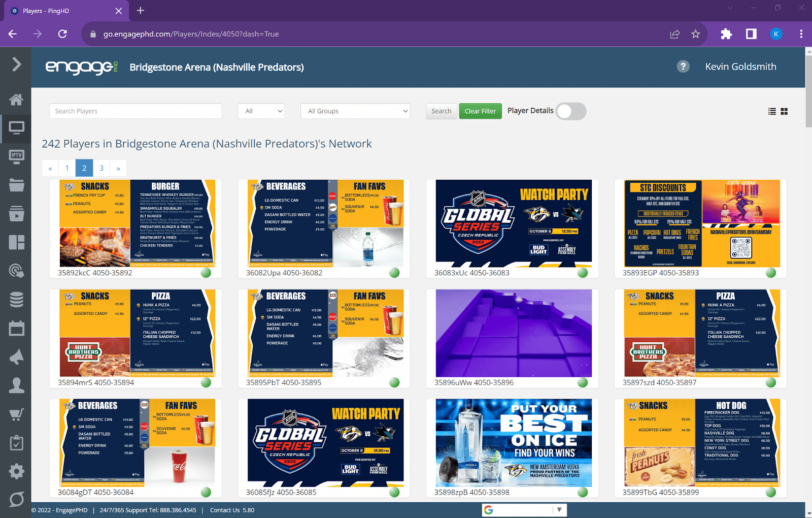Click the Search button

tap(441, 111)
